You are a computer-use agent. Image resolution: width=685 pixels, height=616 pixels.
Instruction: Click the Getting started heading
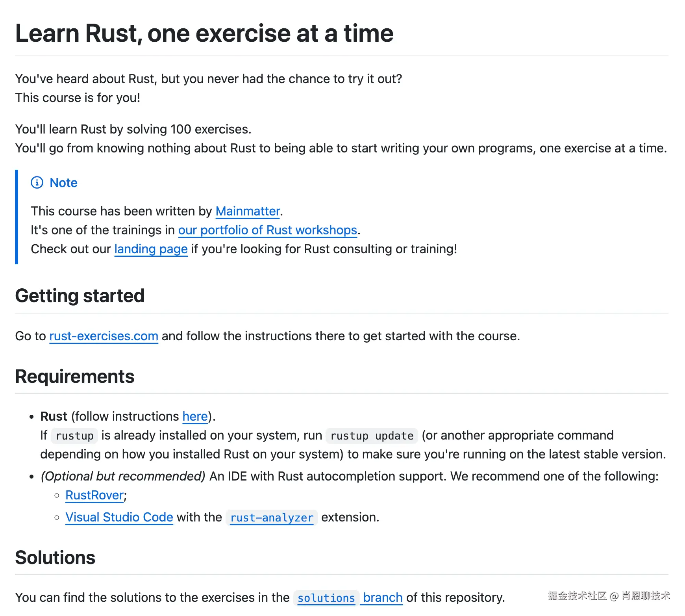pyautogui.click(x=80, y=296)
